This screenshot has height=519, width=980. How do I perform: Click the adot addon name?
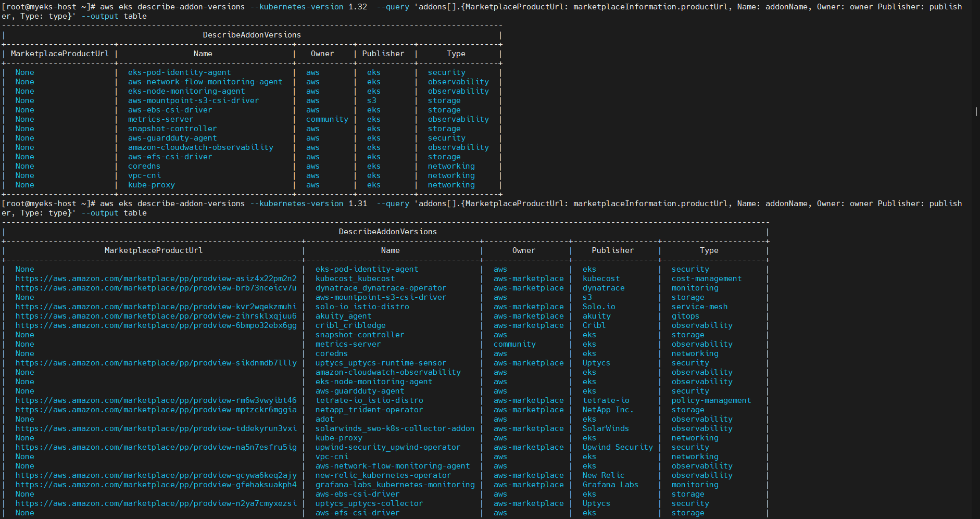click(x=324, y=419)
